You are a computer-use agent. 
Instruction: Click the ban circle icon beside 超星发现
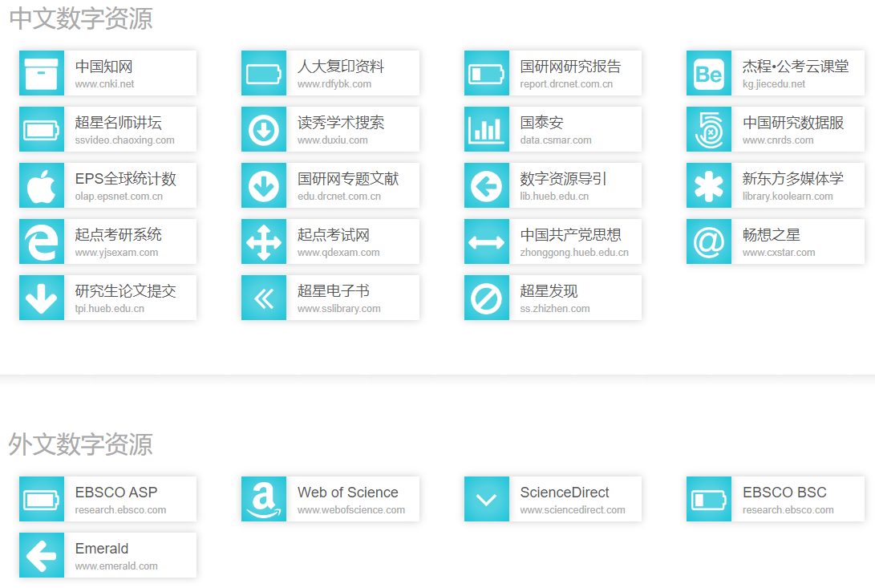[x=487, y=298]
